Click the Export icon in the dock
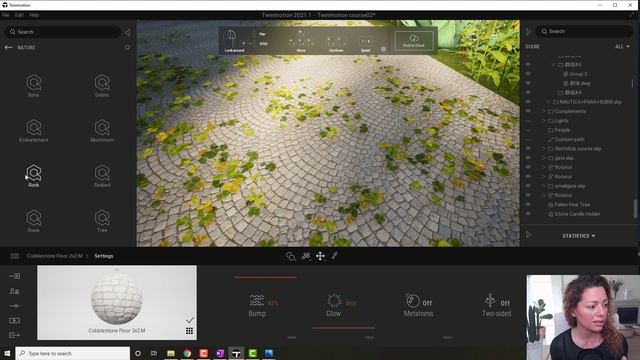The width and height of the screenshot is (640, 360). click(x=14, y=335)
